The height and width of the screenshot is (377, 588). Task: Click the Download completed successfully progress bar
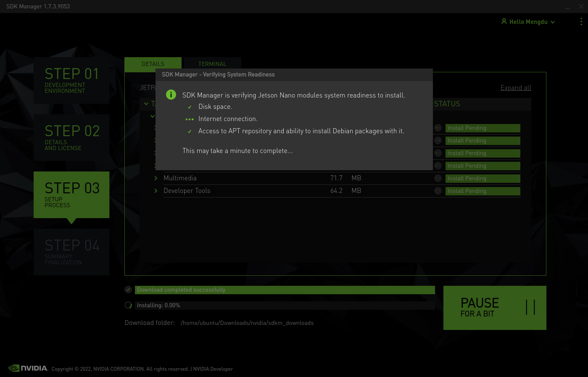tap(285, 290)
